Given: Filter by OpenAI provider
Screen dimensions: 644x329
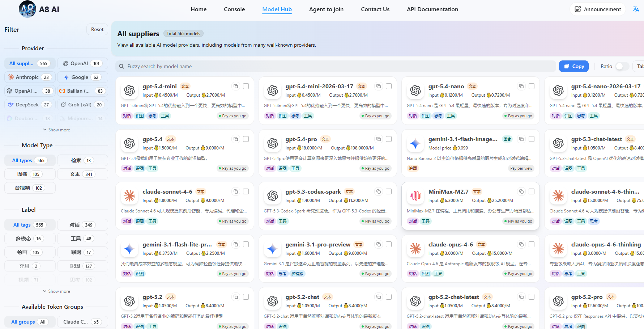Looking at the screenshot, I should [83, 63].
